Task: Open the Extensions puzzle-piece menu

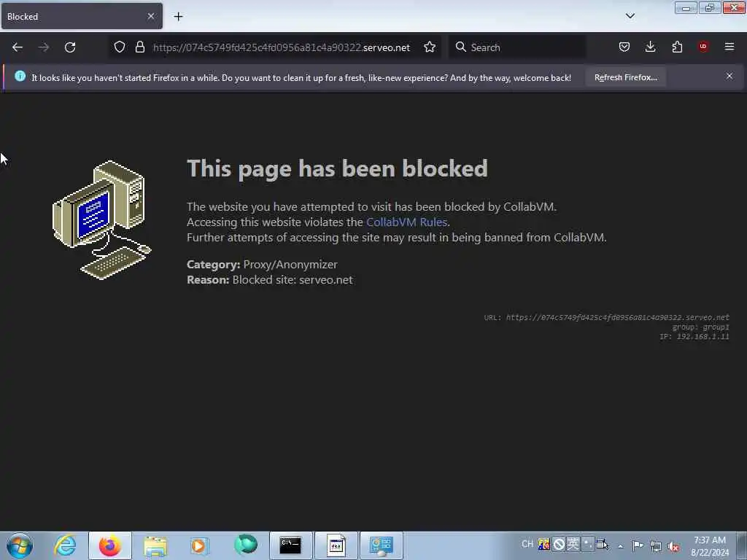Action: 677,47
